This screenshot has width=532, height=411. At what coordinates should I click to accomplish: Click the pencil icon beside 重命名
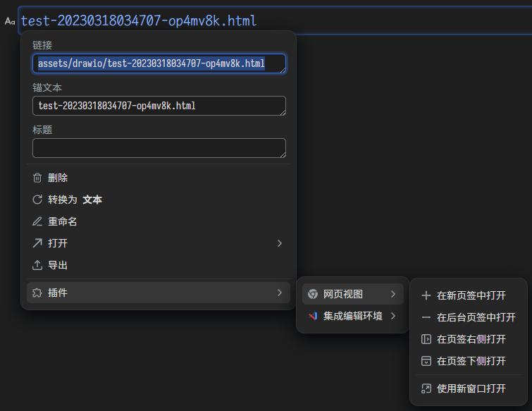(37, 221)
